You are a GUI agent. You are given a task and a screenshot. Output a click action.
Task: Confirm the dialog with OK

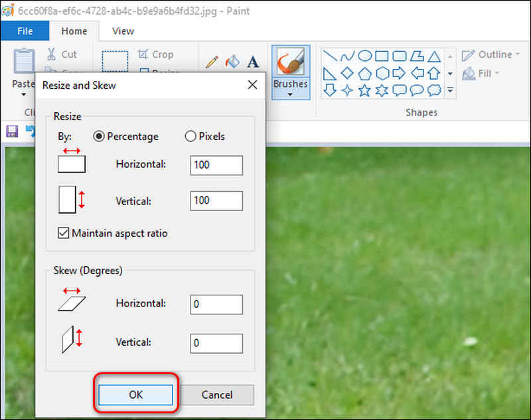[x=136, y=395]
